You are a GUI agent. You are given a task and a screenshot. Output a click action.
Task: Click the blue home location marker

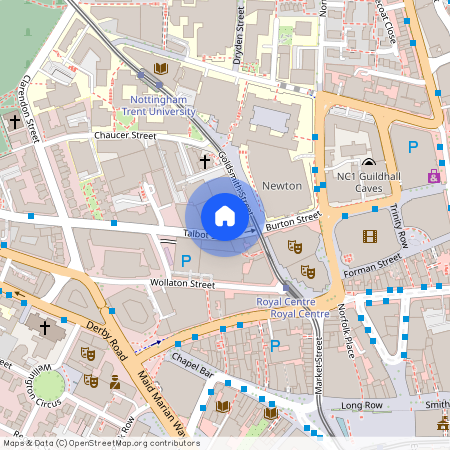click(225, 217)
